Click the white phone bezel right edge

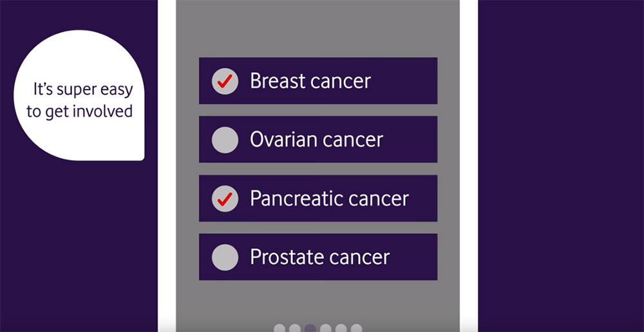click(x=468, y=161)
